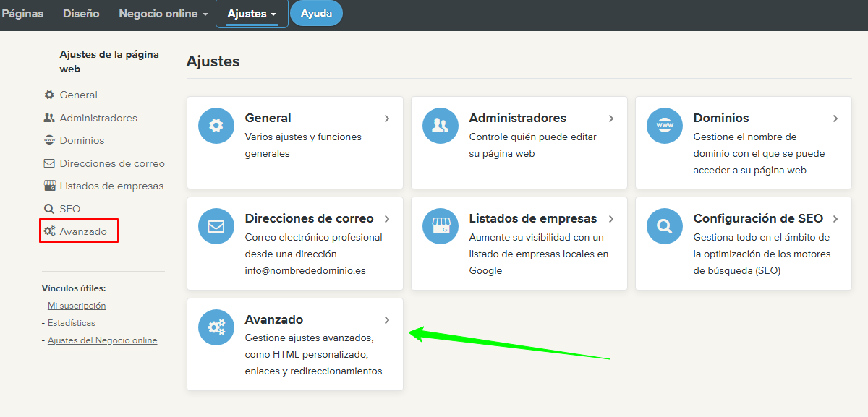Screen dimensions: 868x417
Task: Click the Avanzado card title
Action: (x=274, y=319)
